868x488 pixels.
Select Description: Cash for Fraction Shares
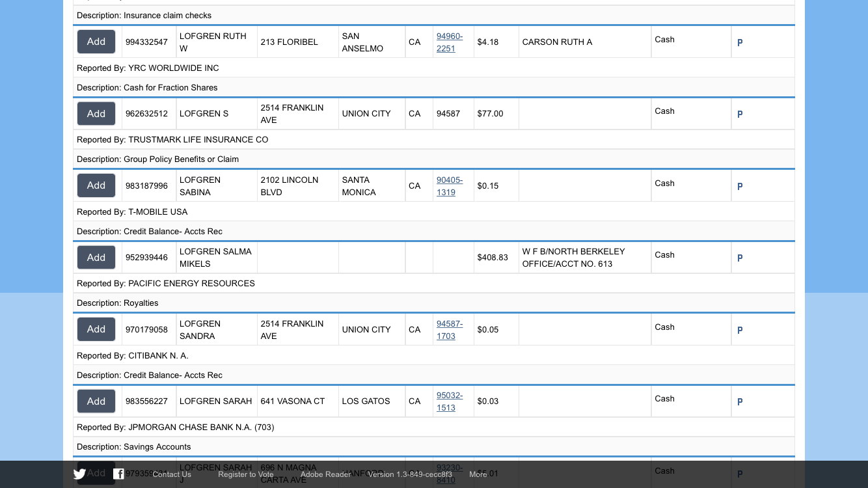(147, 88)
